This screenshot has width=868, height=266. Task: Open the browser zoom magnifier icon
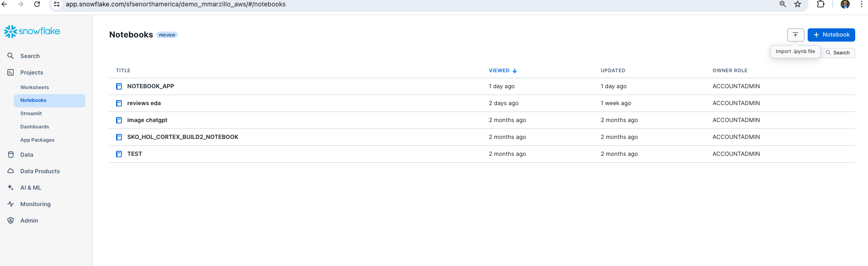click(x=783, y=4)
